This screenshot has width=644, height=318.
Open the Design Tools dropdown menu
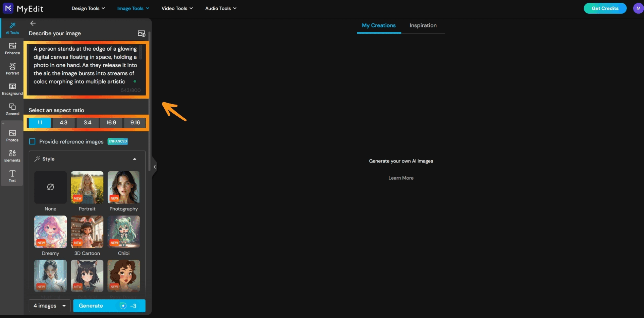click(88, 8)
